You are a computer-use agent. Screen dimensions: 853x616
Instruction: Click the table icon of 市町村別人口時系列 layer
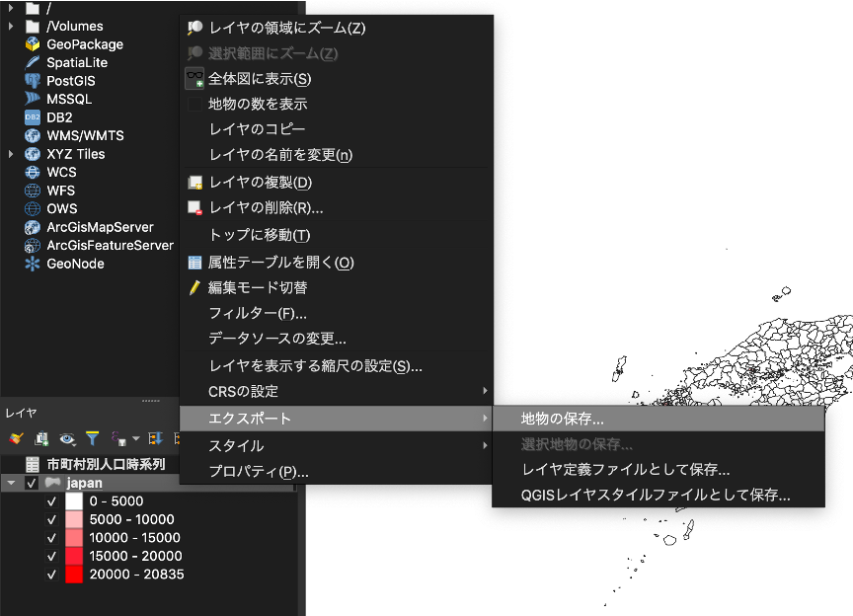(x=33, y=464)
